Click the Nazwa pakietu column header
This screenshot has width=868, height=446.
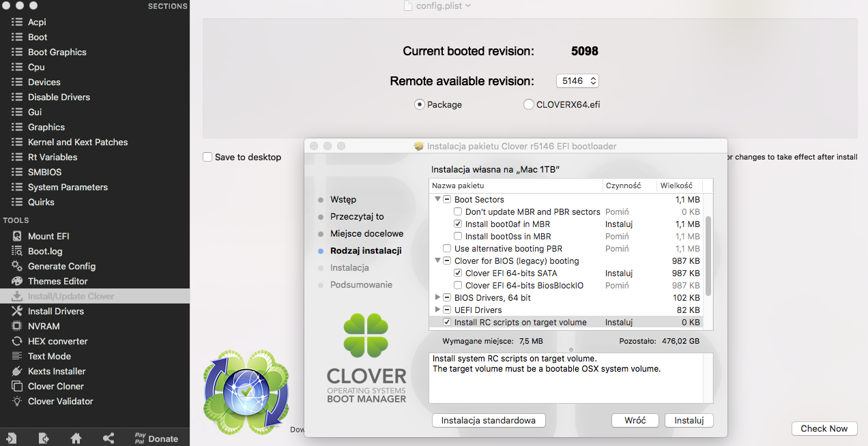[x=516, y=185]
